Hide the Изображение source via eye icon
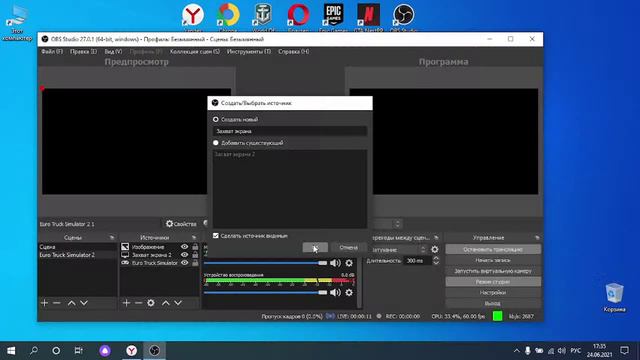This screenshot has width=640, height=360. pos(184,247)
